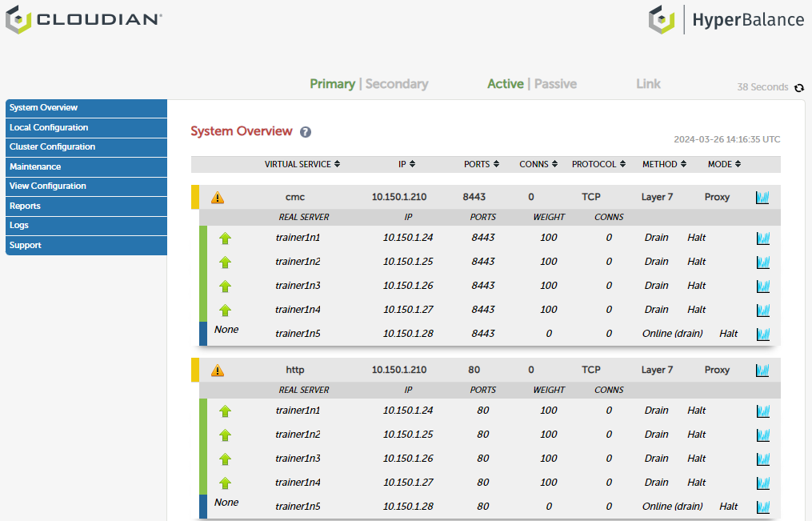Viewport: 812px width, 521px height.
Task: Open graph icon for http trainer1n5 row
Action: pyautogui.click(x=763, y=507)
